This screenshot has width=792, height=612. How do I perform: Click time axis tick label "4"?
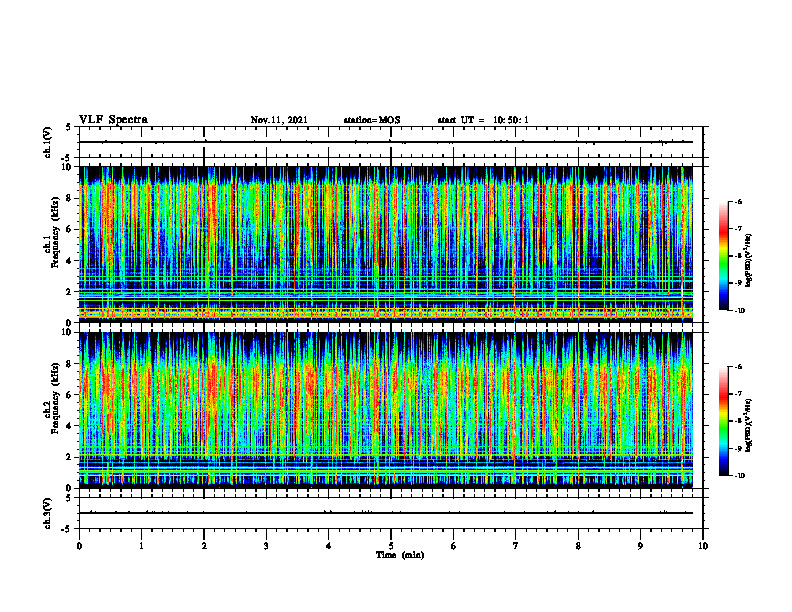pos(329,546)
